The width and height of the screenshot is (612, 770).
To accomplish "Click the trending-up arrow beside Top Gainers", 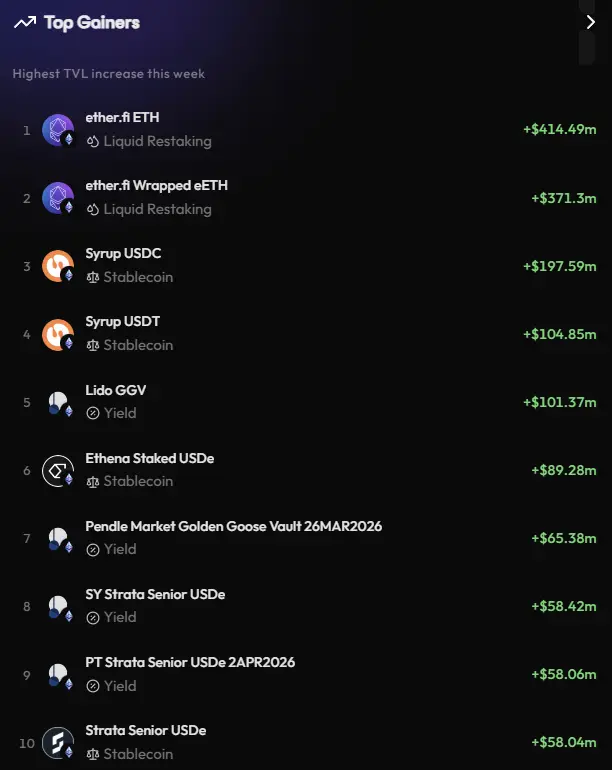I will tap(25, 23).
